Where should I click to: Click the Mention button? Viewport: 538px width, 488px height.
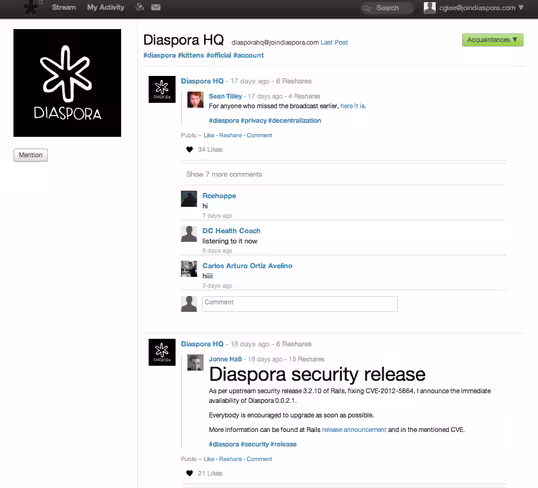(31, 155)
